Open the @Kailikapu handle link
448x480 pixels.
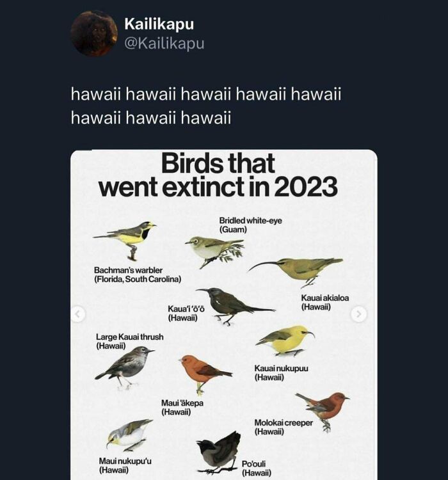(164, 43)
